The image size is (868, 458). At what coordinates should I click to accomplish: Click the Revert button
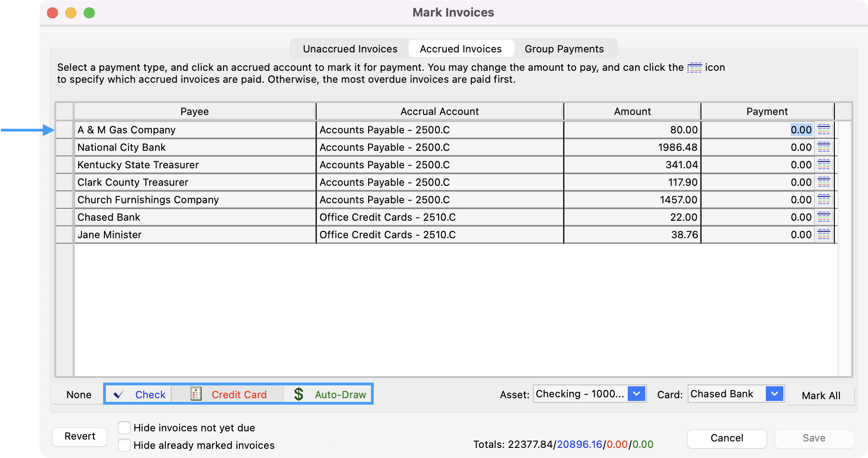(80, 436)
